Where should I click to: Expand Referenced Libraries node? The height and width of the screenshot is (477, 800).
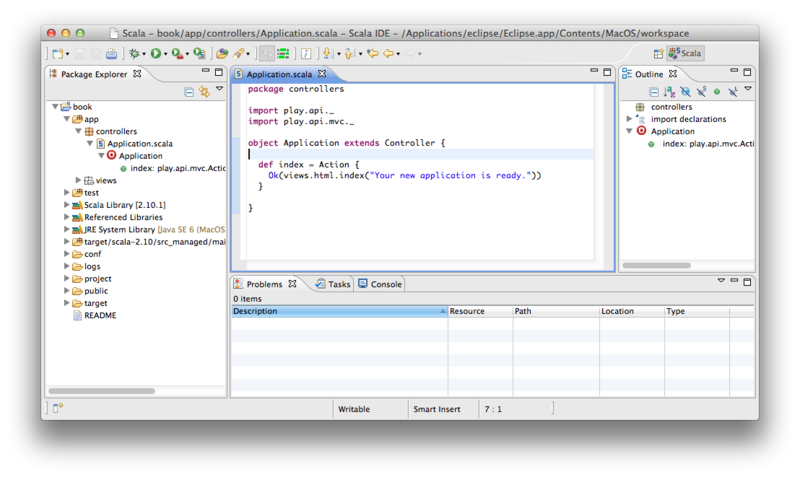[x=67, y=217]
